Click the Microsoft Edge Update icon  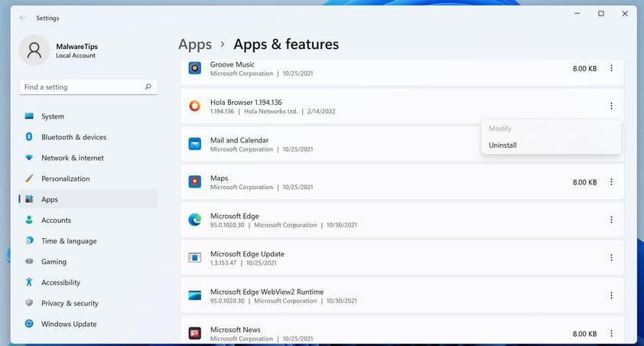[x=195, y=258]
